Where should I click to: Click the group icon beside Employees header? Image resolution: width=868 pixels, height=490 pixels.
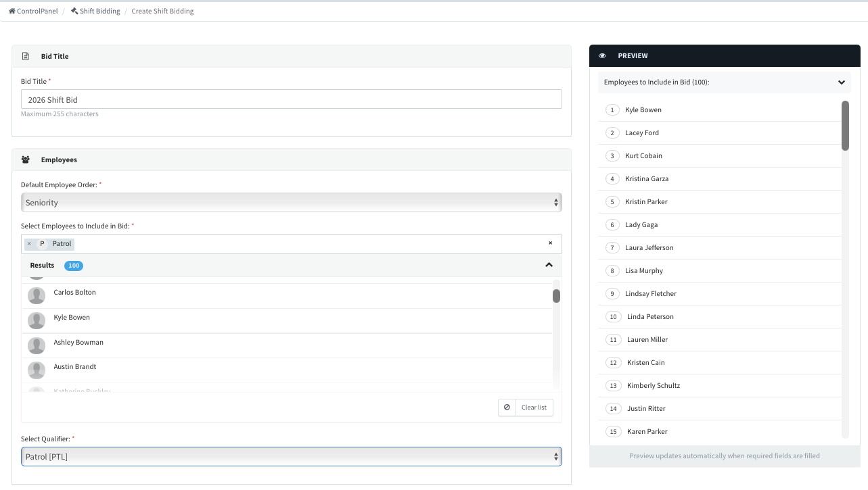coord(26,160)
